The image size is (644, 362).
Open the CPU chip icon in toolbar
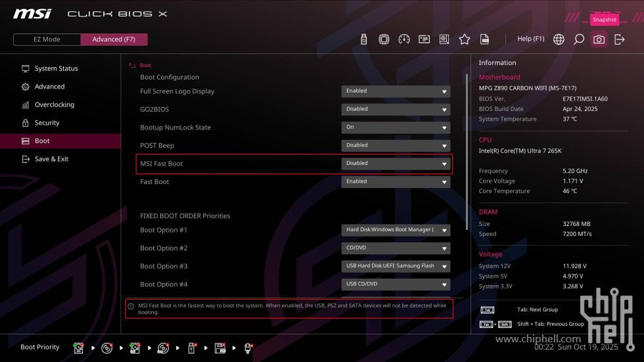point(384,39)
